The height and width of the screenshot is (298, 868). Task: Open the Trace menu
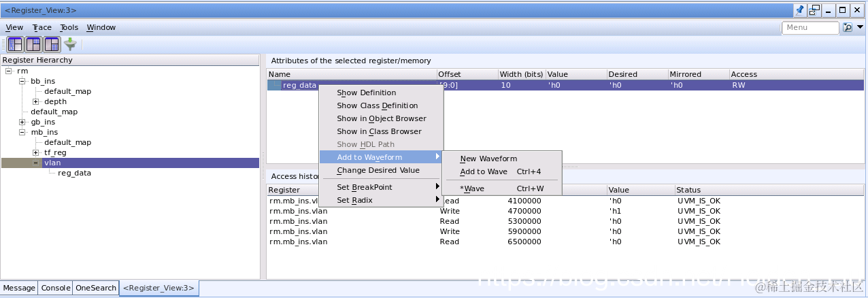[41, 28]
